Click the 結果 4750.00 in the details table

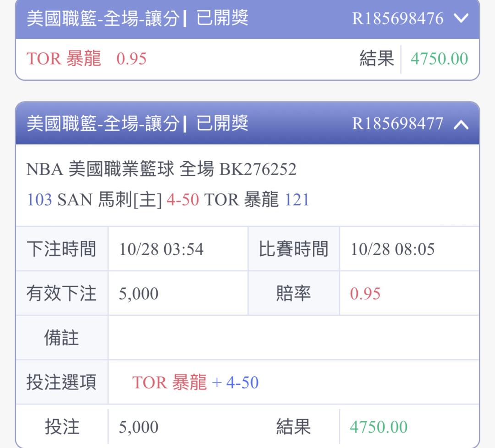pyautogui.click(x=379, y=427)
